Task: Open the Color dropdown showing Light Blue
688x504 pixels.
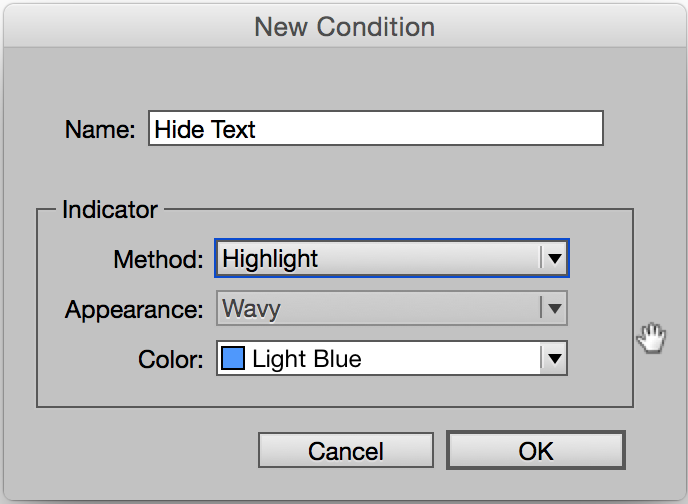Action: click(392, 358)
